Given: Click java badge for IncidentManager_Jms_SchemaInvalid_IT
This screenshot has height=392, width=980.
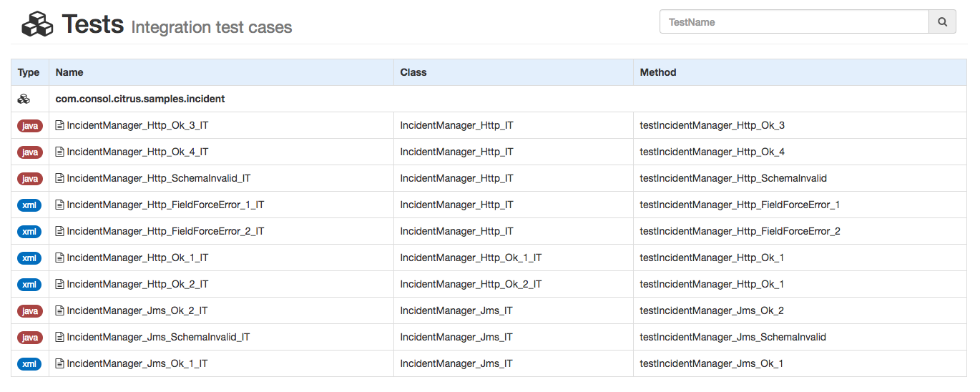Looking at the screenshot, I should coord(29,338).
